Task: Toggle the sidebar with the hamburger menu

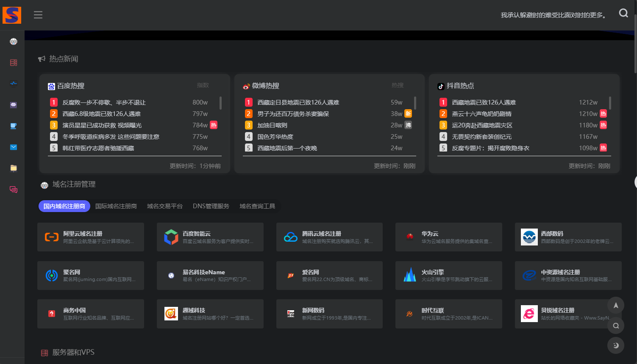Action: point(38,15)
